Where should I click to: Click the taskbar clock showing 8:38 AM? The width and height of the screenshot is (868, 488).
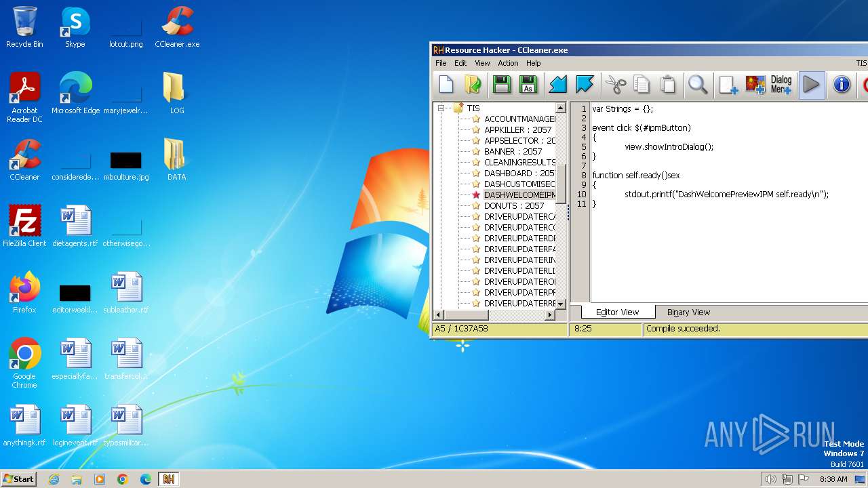833,479
